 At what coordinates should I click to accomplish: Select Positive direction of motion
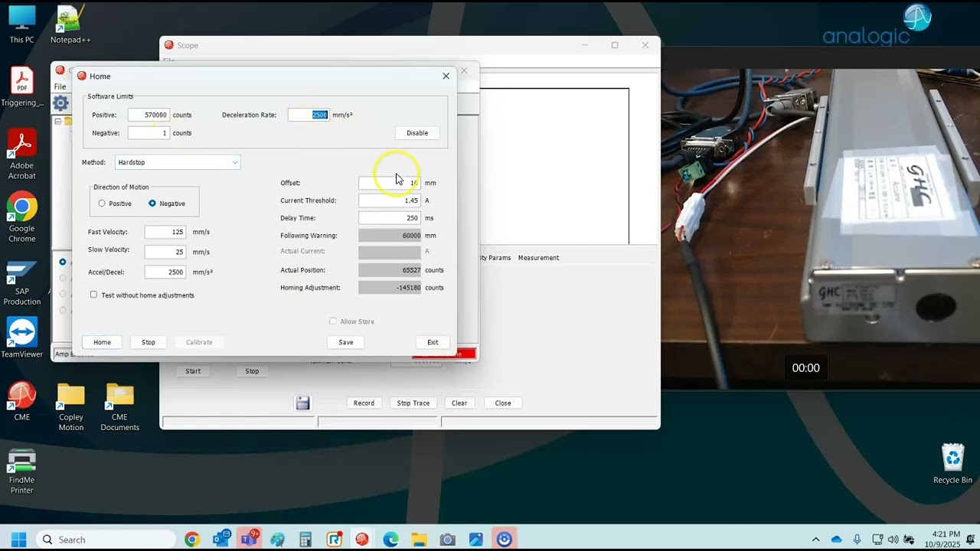point(102,204)
